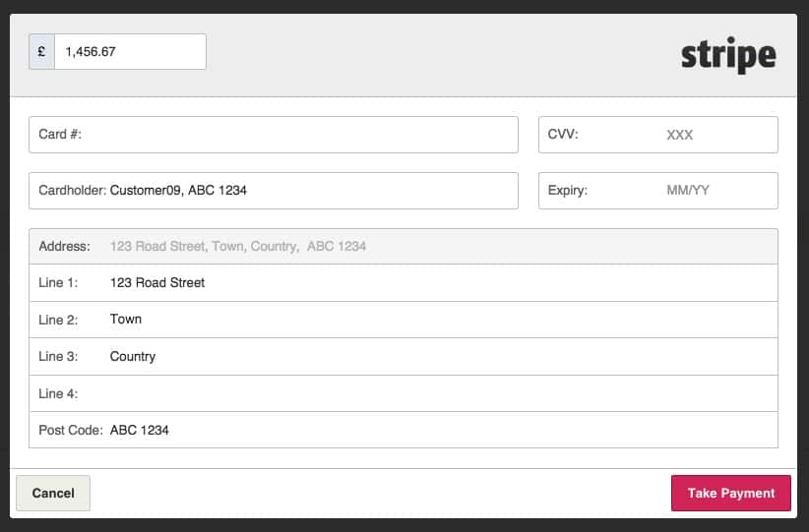Screen dimensions: 809x532
Task: Focus the Card # input field
Action: (x=295, y=135)
